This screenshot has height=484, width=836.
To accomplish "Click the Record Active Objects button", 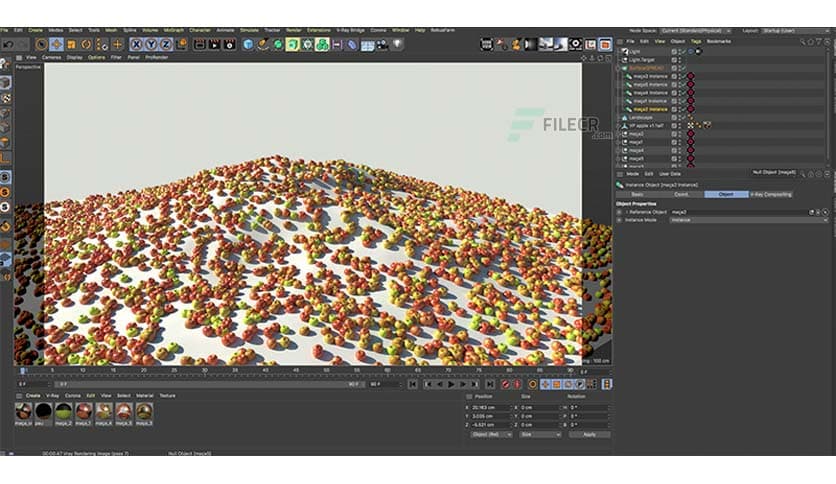I will (505, 384).
